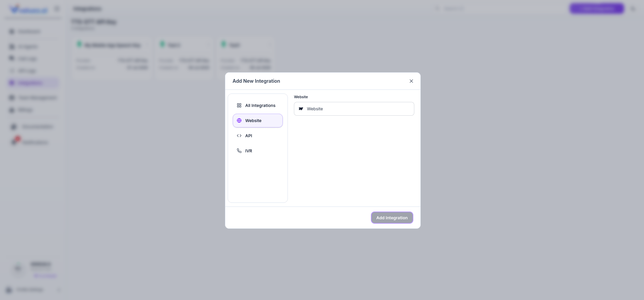Close the Add New Integration dialog
Screen dimensions: 644x300
(411, 81)
